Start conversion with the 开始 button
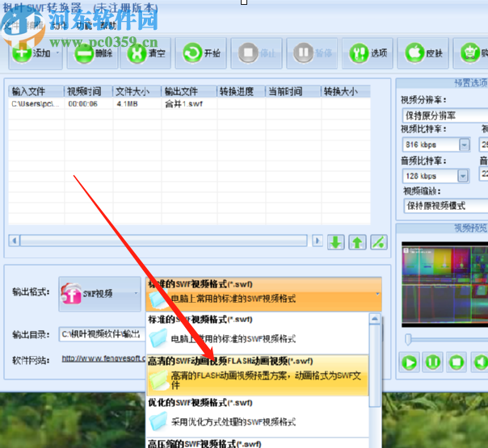This screenshot has height=448, width=488. coord(200,53)
